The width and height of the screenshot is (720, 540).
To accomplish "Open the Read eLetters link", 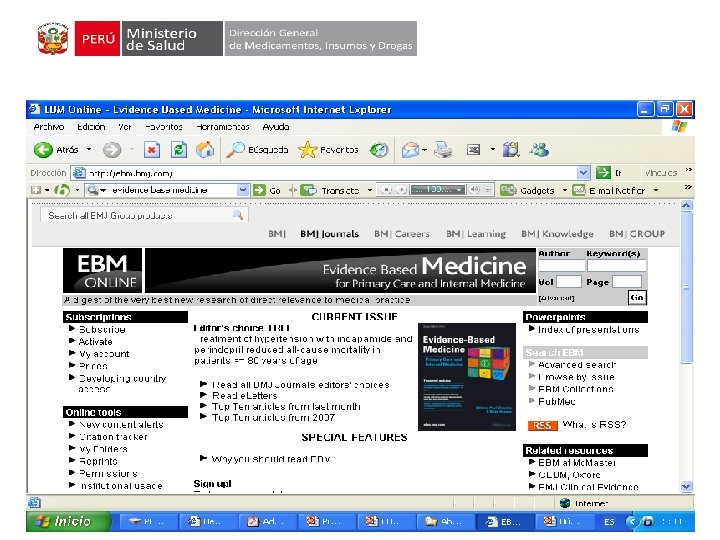I will (245, 395).
